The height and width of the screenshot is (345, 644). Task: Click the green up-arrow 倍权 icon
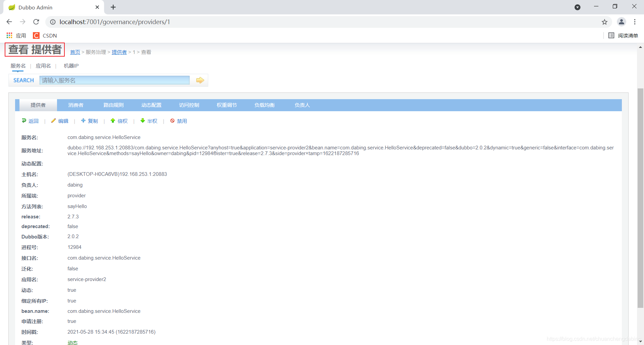113,121
